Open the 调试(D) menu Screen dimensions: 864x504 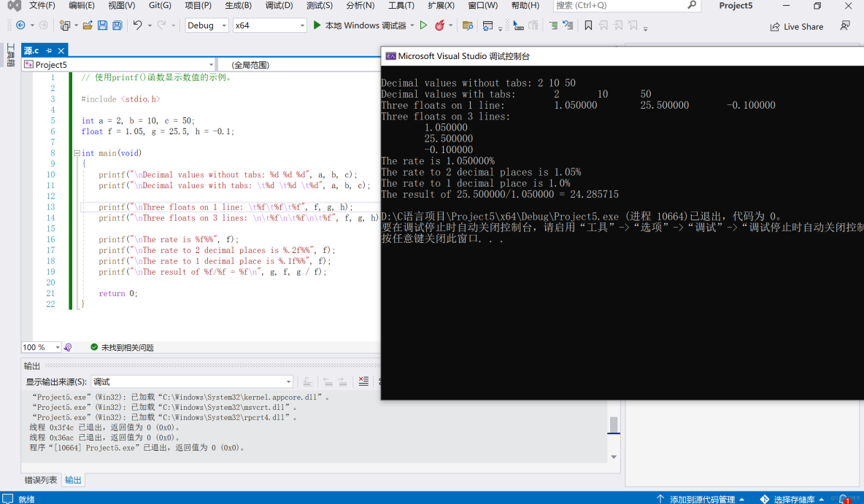pyautogui.click(x=279, y=6)
